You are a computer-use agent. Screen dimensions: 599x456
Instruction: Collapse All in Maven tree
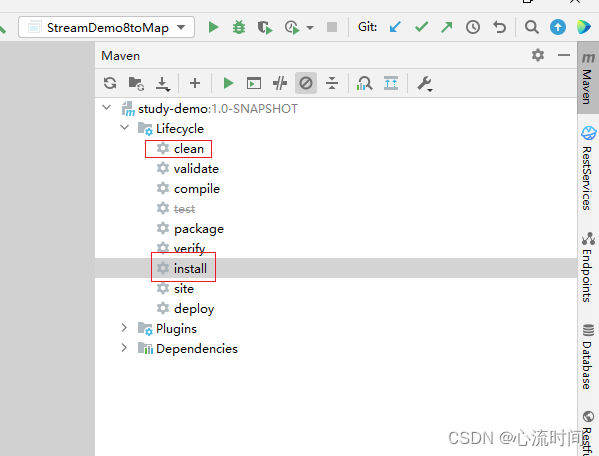pos(332,83)
